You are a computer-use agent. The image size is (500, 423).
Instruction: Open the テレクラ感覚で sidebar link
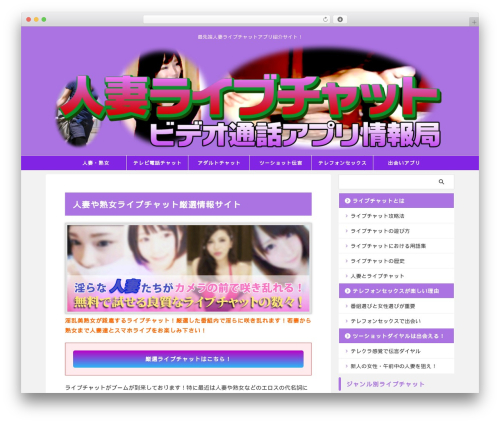pos(396,351)
